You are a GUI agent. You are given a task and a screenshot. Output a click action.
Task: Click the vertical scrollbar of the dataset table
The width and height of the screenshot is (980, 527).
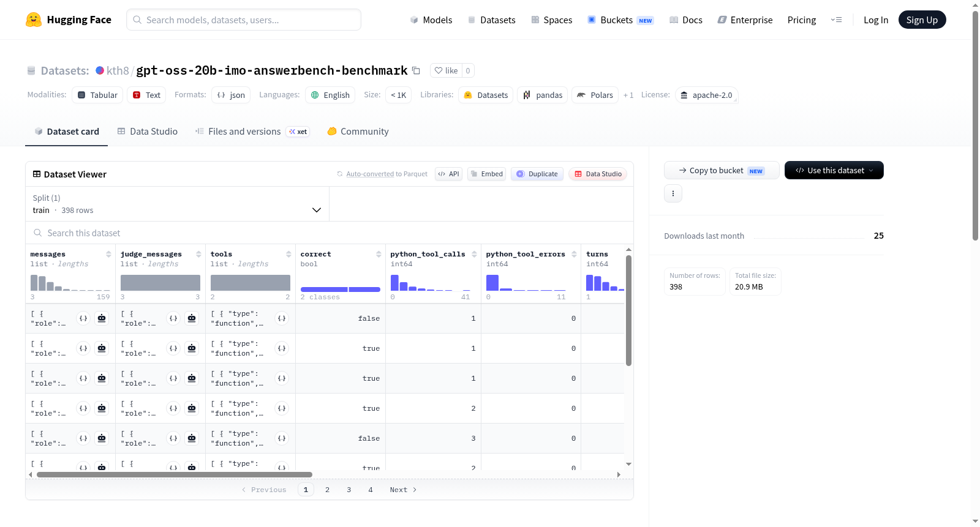(628, 310)
